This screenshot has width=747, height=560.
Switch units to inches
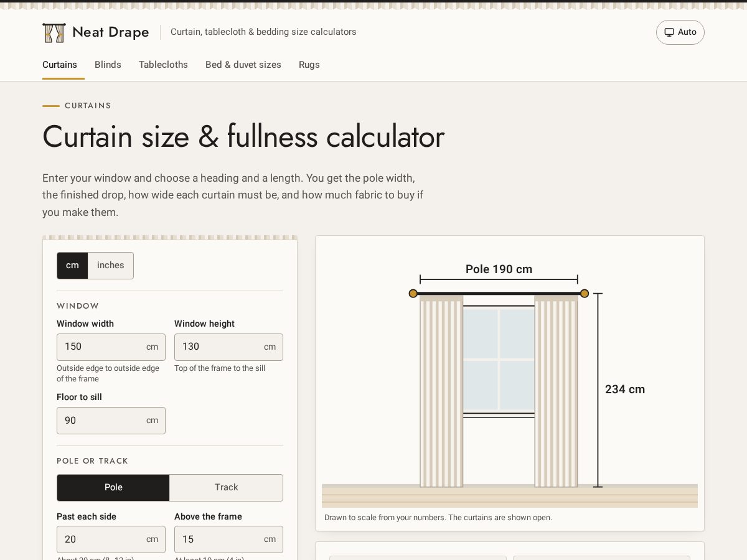111,266
